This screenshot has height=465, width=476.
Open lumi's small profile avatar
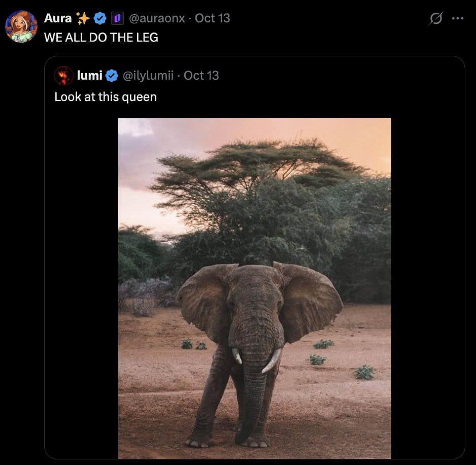tap(64, 76)
